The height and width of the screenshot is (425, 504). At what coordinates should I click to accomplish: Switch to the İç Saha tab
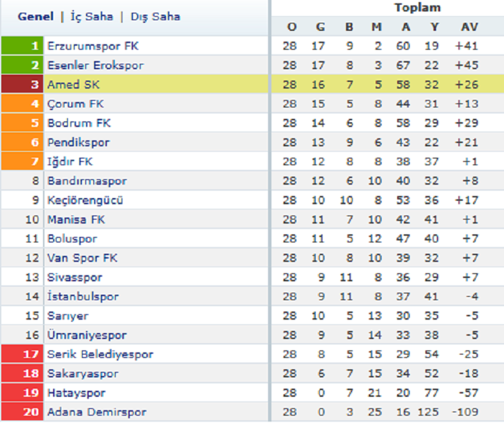(x=91, y=17)
